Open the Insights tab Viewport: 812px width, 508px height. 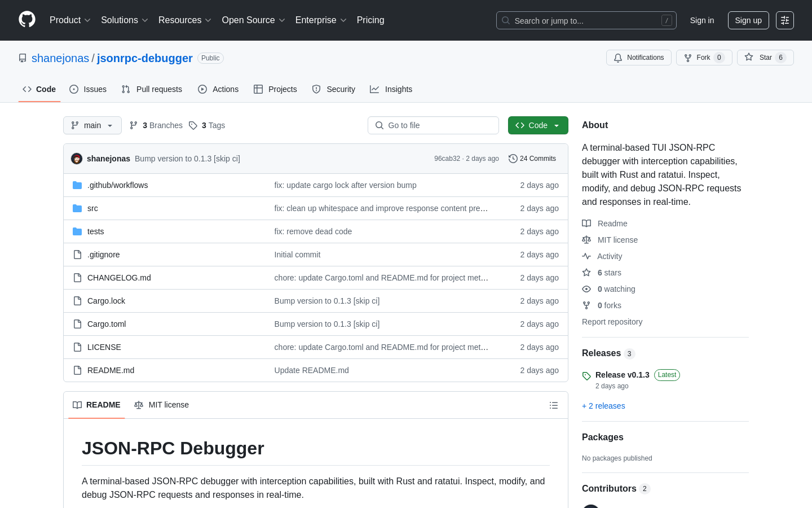(x=391, y=89)
